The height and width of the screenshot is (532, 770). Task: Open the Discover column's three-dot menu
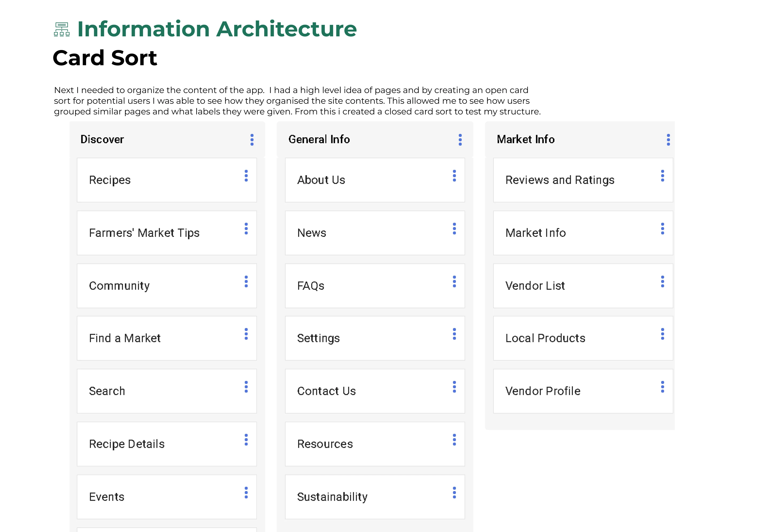click(x=252, y=140)
